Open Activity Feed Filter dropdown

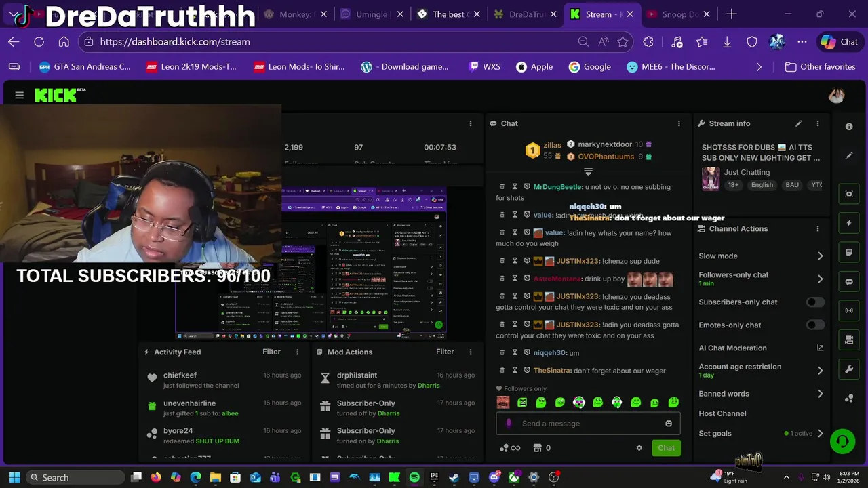[271, 352]
